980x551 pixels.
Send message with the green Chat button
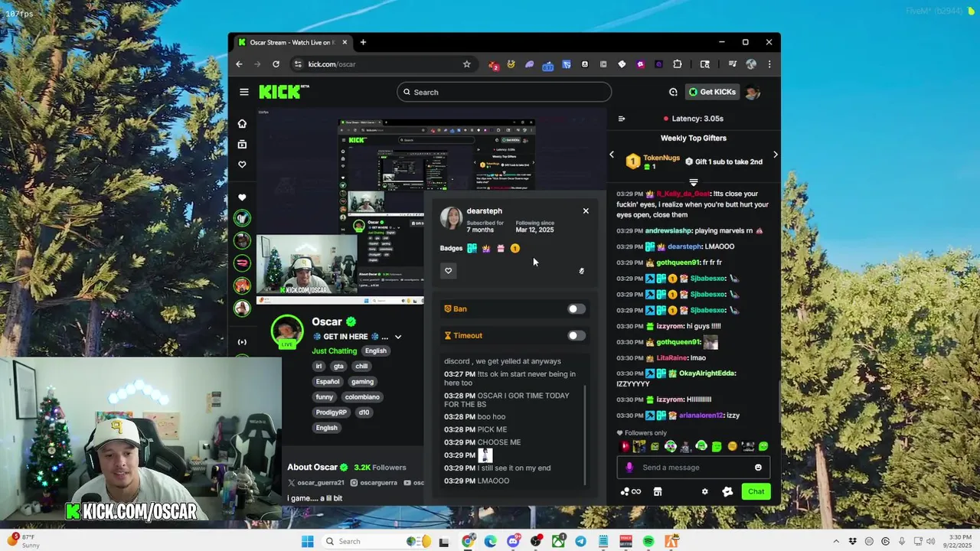pyautogui.click(x=756, y=491)
